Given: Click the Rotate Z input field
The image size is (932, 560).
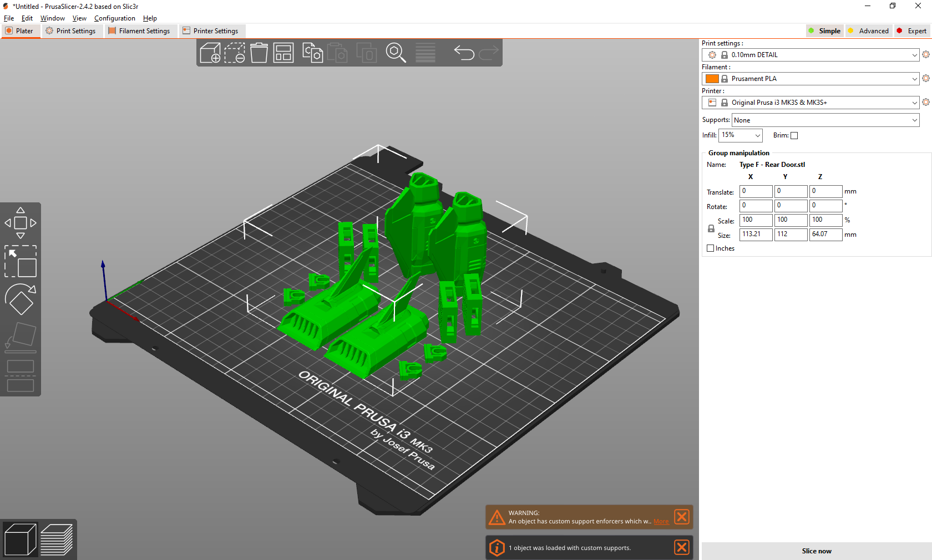Looking at the screenshot, I should tap(826, 206).
